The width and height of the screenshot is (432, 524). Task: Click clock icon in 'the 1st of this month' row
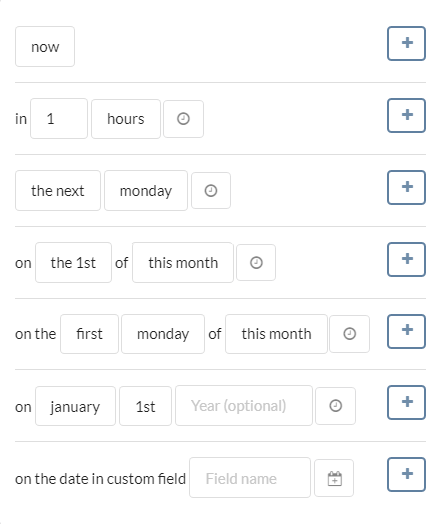256,262
